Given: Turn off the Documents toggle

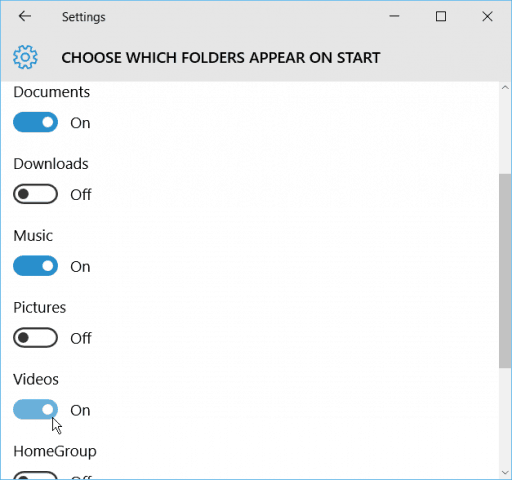Looking at the screenshot, I should [x=35, y=122].
